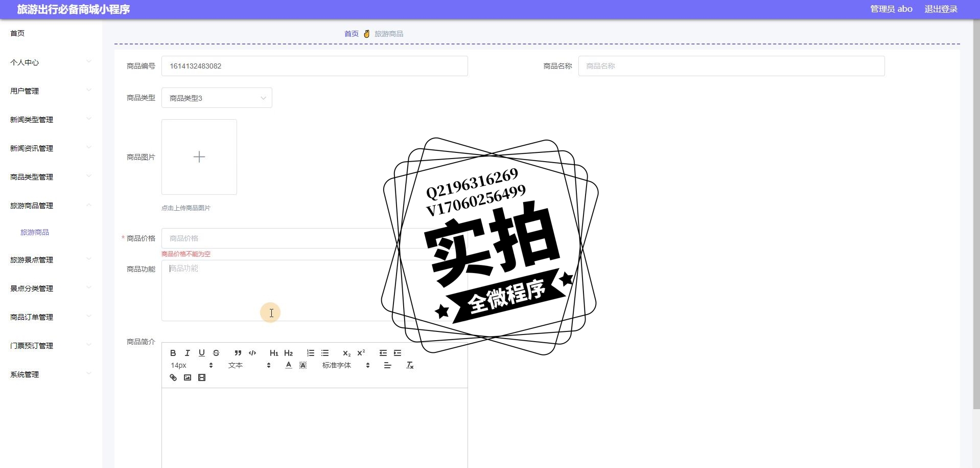Click inside the 商品功能 text area
980x468 pixels.
315,291
